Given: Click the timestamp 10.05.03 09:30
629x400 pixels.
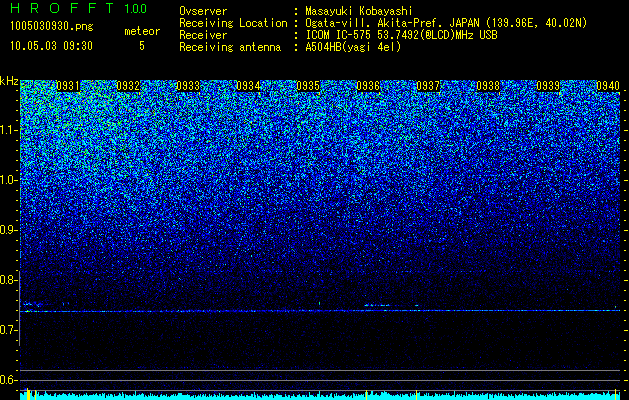Looking at the screenshot, I should pos(51,46).
